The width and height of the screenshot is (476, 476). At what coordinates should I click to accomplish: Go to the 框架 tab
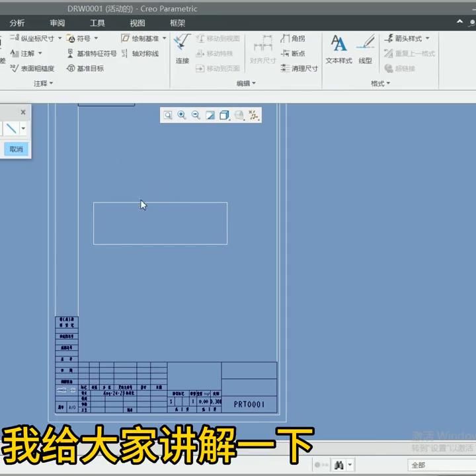click(x=178, y=23)
